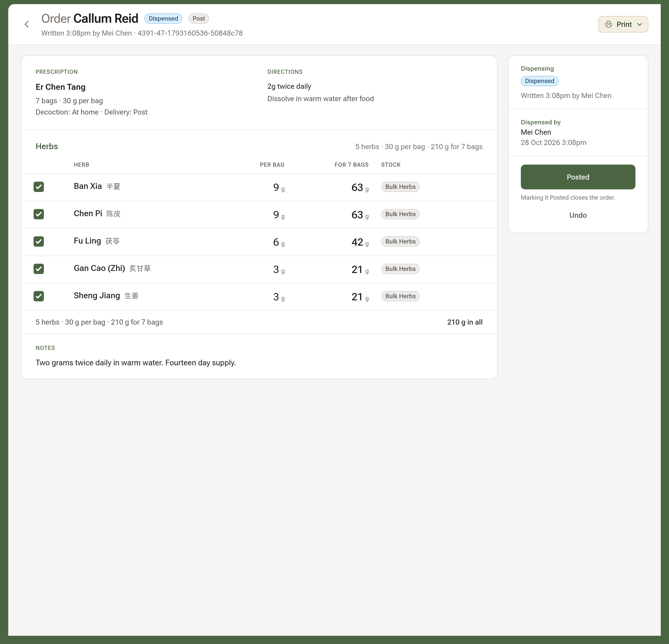669x644 pixels.
Task: Click 'Dissolve in warm water after food'
Action: tap(321, 99)
